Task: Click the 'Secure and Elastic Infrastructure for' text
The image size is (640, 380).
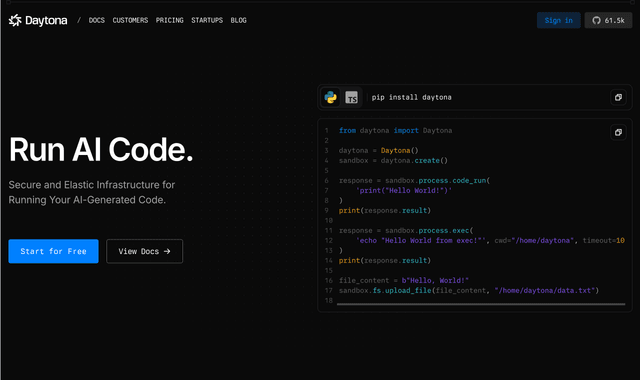Action: [x=92, y=185]
